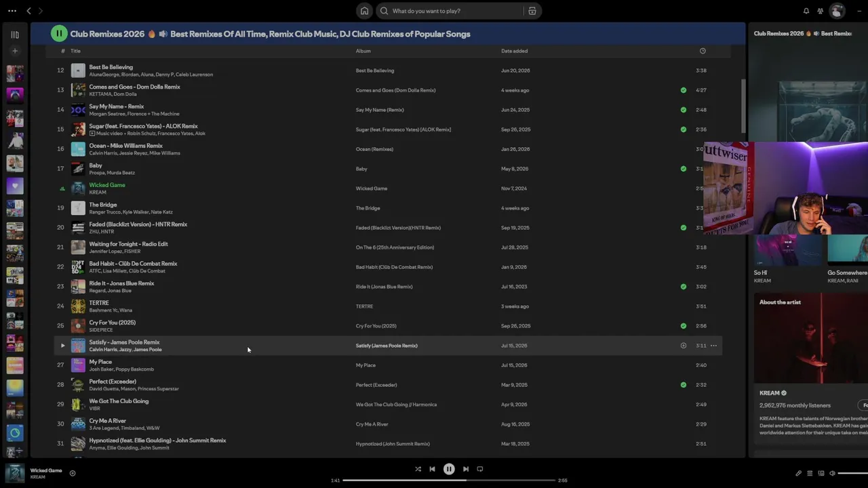868x488 pixels.
Task: Open the three-dots app menu
Action: click(x=12, y=11)
